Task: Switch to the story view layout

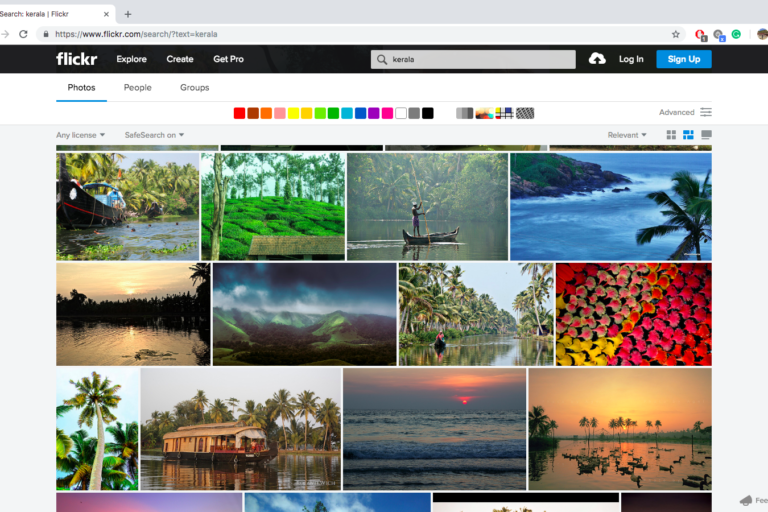Action: [706, 135]
